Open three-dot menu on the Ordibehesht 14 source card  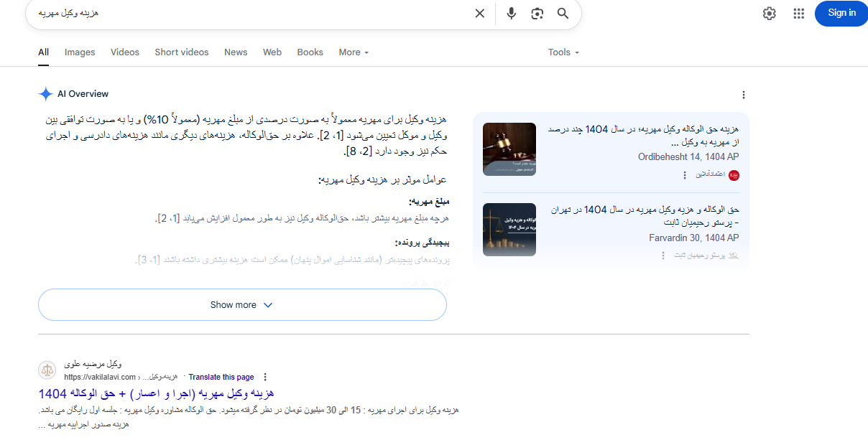[685, 175]
